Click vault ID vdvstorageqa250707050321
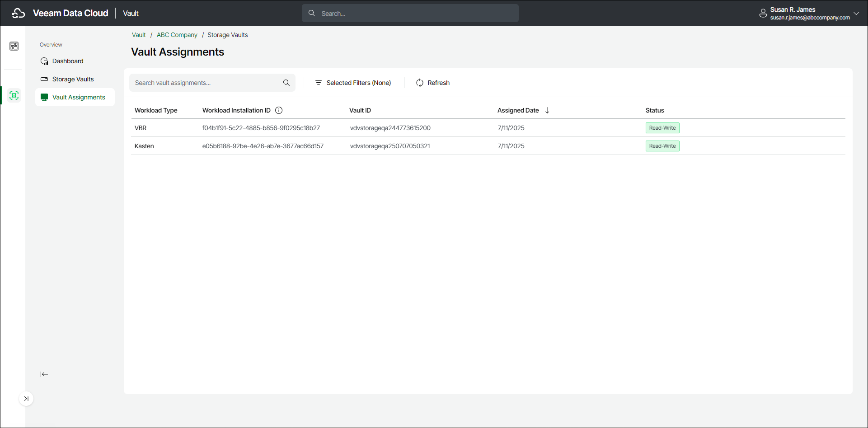This screenshot has height=428, width=868. pyautogui.click(x=390, y=146)
